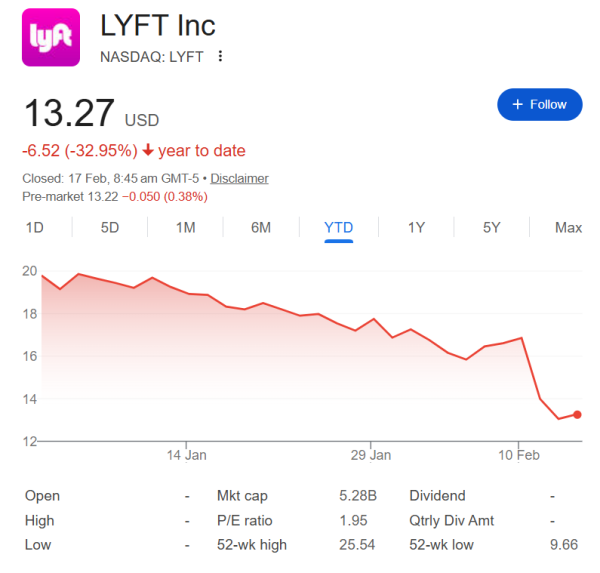Show the Max time range chart
The height and width of the screenshot is (573, 600).
click(x=568, y=227)
